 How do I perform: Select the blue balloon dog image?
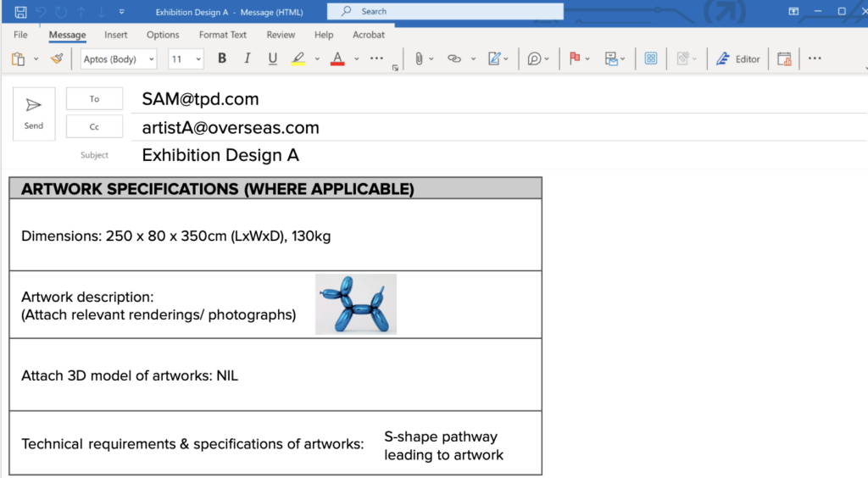click(356, 303)
